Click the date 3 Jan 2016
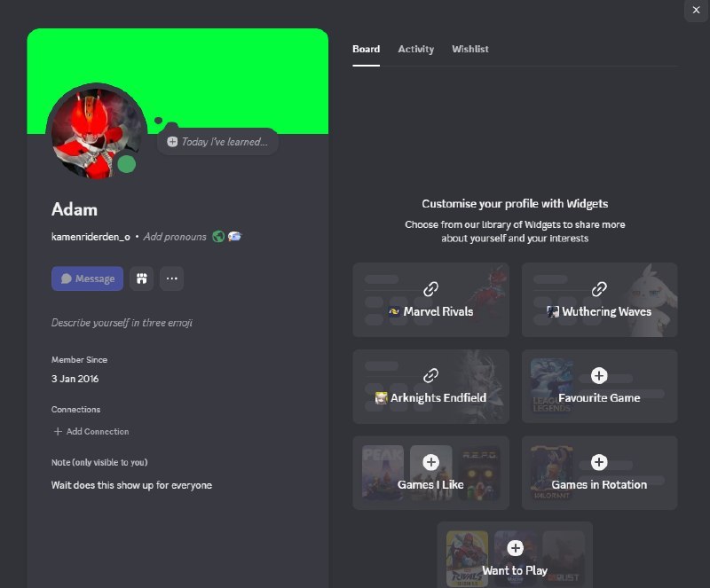Viewport: 710px width, 588px height. (x=75, y=379)
